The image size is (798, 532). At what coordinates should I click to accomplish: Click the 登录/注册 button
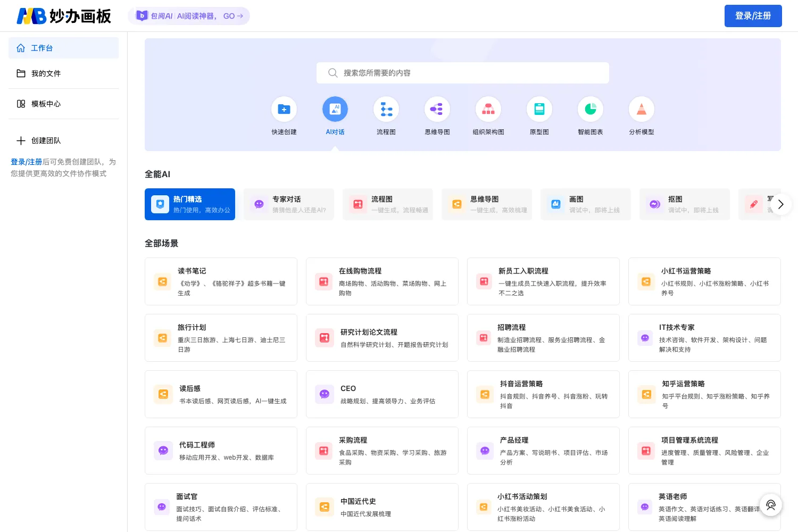(753, 16)
